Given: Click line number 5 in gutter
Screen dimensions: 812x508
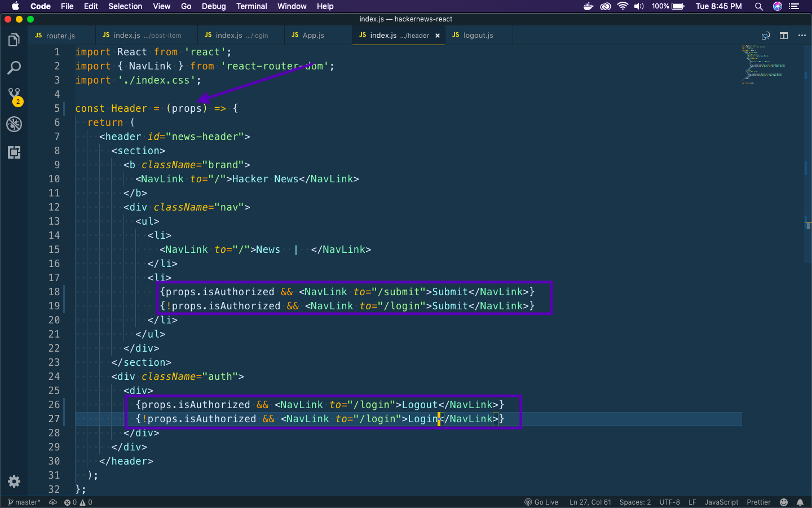Looking at the screenshot, I should [x=57, y=108].
